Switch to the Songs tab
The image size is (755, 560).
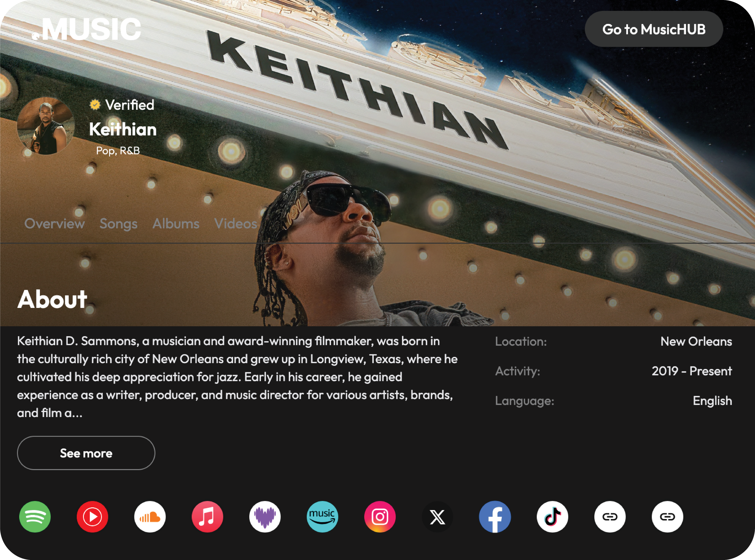pos(118,224)
